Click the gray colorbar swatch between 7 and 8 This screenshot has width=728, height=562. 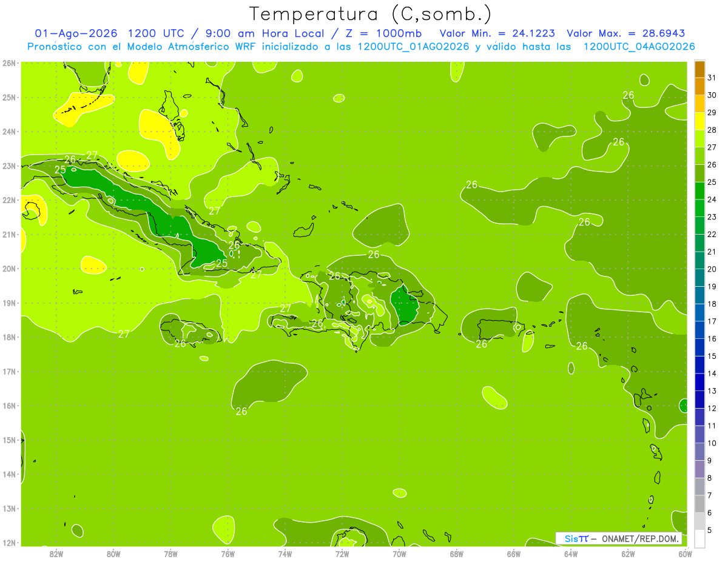click(699, 486)
